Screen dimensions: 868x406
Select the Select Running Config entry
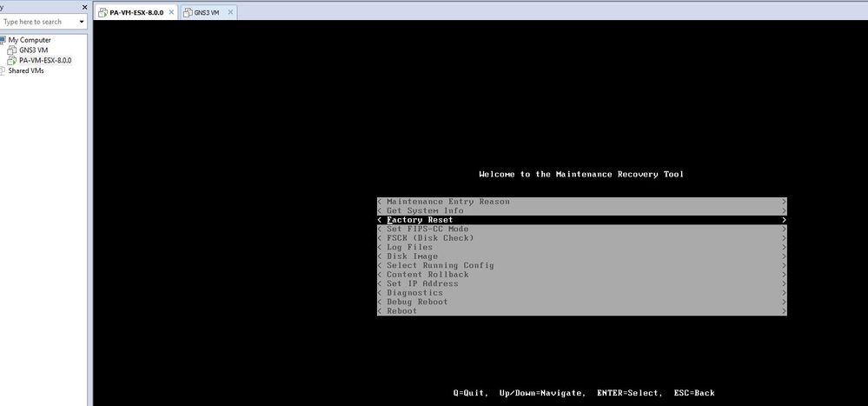click(x=582, y=265)
